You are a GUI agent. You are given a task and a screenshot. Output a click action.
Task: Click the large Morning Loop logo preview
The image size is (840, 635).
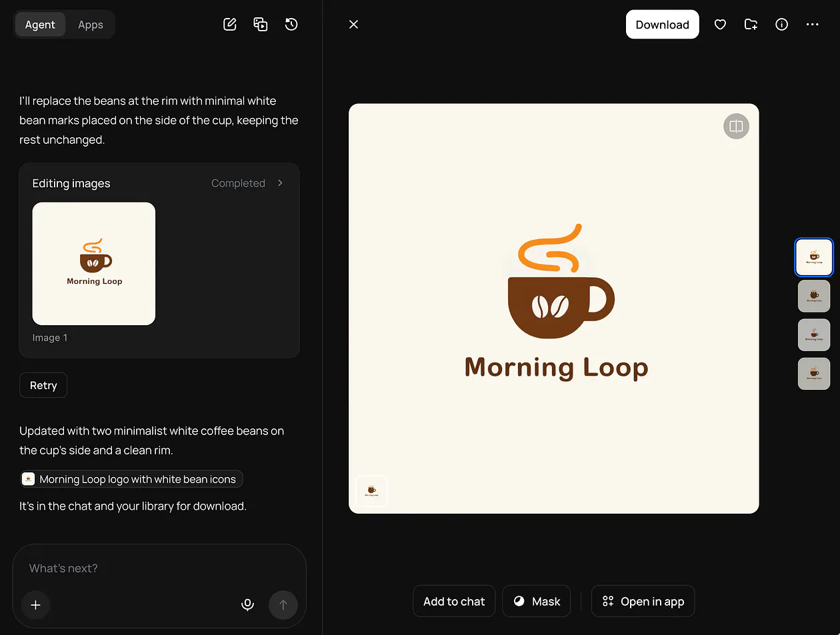tap(554, 309)
